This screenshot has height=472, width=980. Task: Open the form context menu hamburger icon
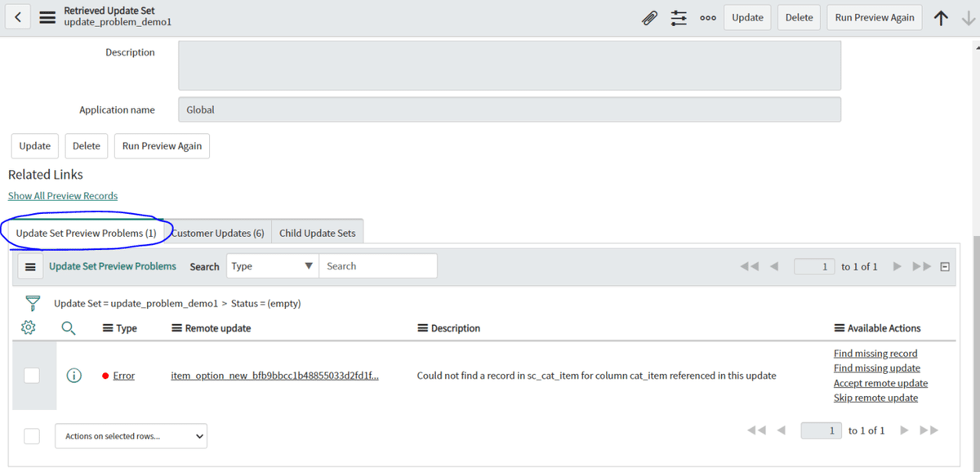pos(47,16)
